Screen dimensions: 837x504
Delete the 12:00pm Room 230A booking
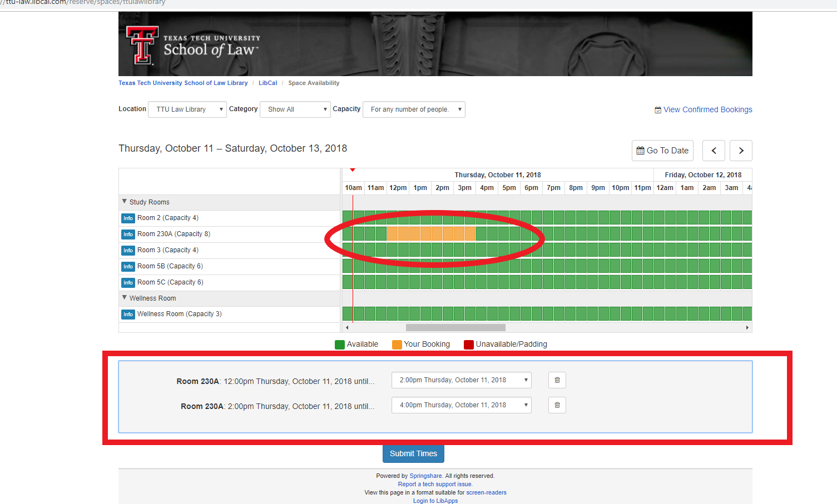[557, 380]
